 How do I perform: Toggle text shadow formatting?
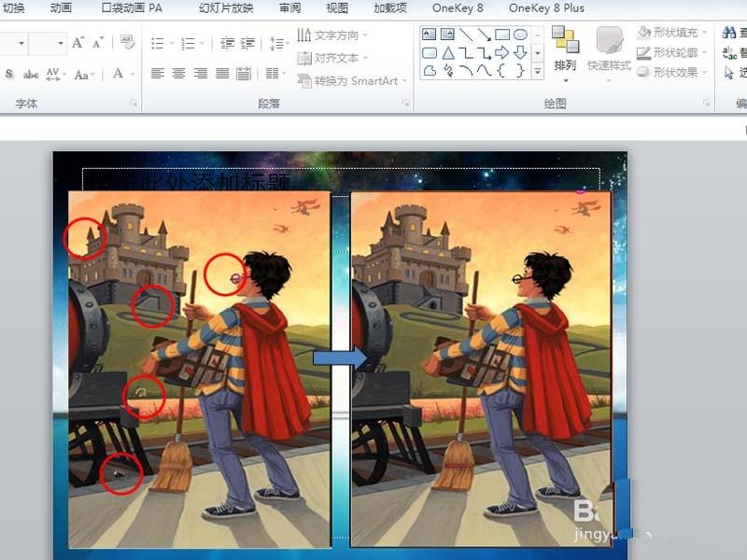pyautogui.click(x=9, y=74)
